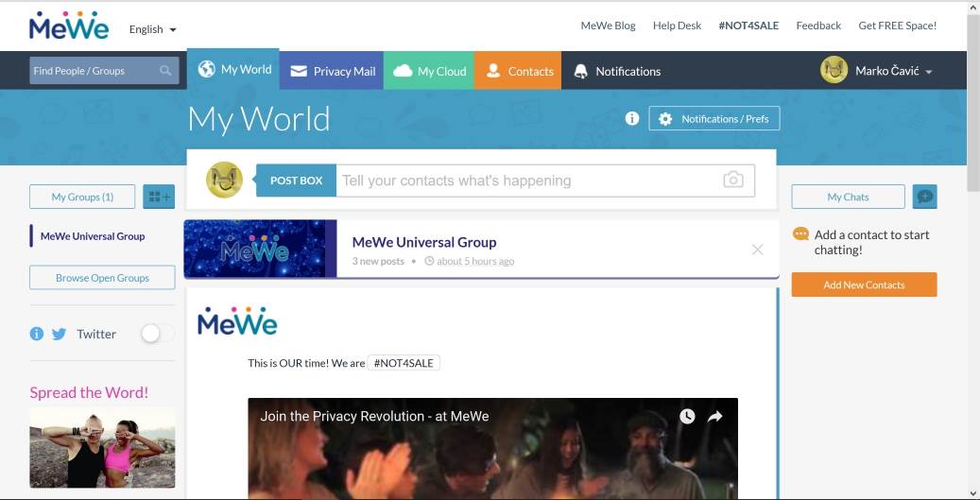Click the share arrow on video

[x=715, y=416]
